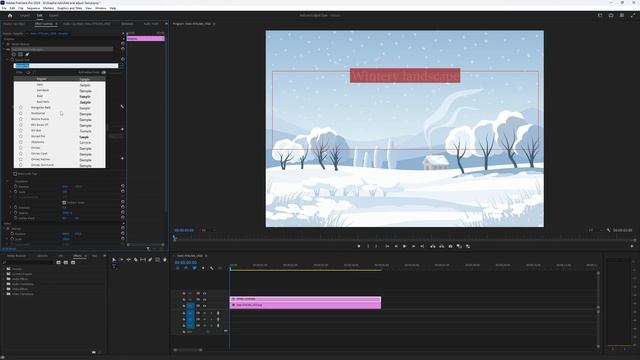The width and height of the screenshot is (640, 360).
Task: Open timeline display settings wrench
Action: click(x=211, y=268)
